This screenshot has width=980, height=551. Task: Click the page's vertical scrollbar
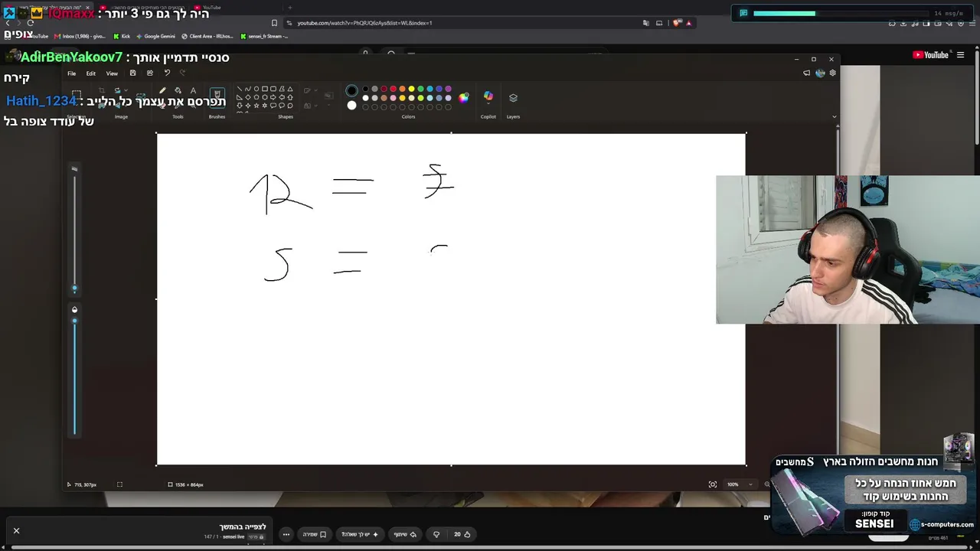[977, 99]
